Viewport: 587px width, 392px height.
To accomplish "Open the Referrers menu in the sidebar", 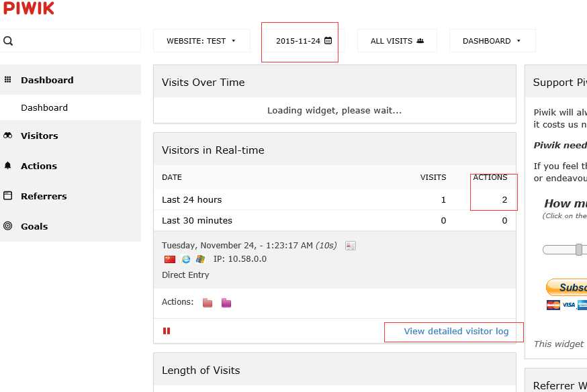I will pos(44,196).
